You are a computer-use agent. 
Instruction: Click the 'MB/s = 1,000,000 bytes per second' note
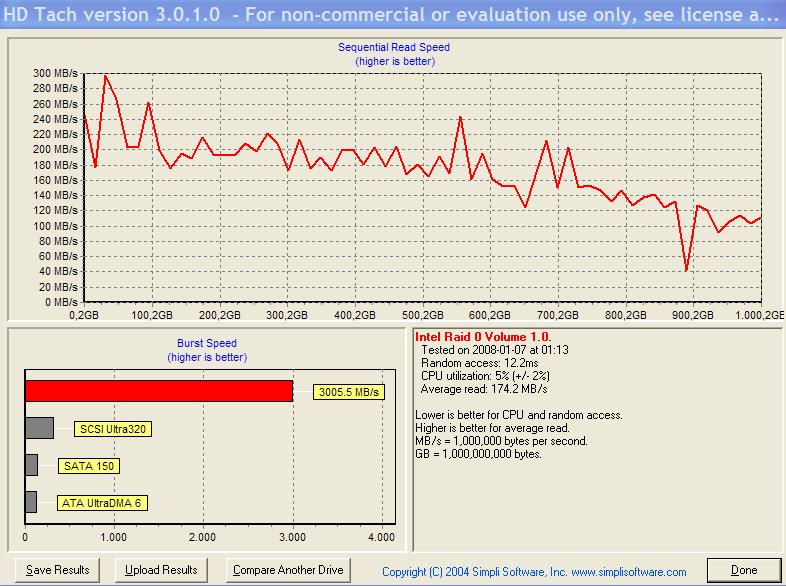coord(501,441)
